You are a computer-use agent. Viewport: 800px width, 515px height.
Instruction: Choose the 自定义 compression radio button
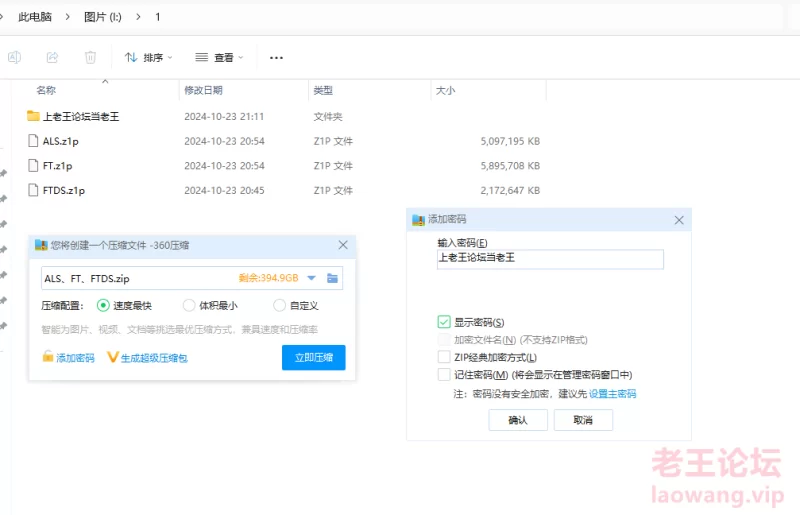click(x=279, y=305)
